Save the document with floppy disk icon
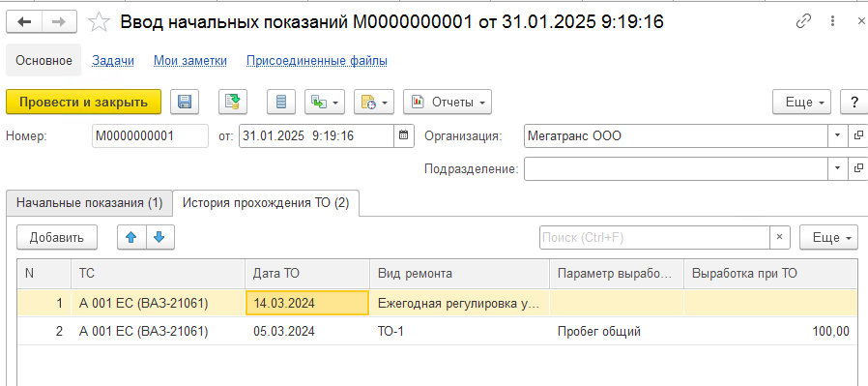This screenshot has height=386, width=868. pyautogui.click(x=185, y=102)
